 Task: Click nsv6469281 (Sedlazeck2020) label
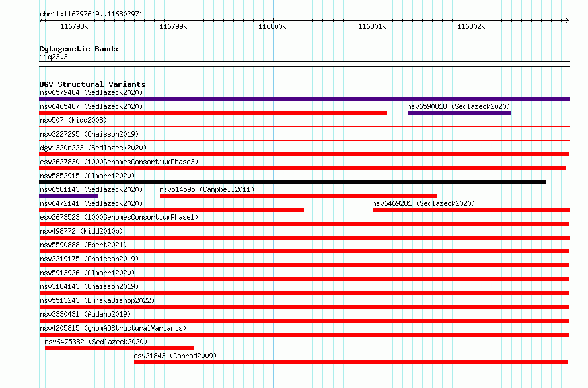[x=423, y=203]
